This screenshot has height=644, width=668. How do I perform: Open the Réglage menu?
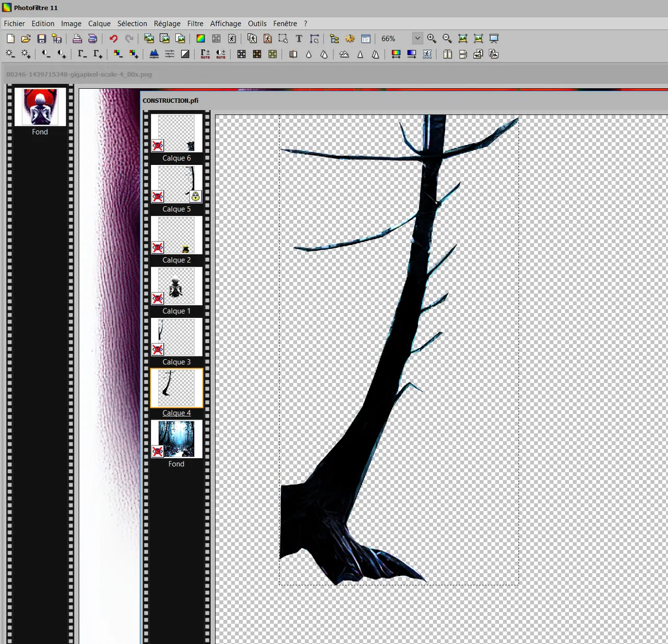[167, 23]
